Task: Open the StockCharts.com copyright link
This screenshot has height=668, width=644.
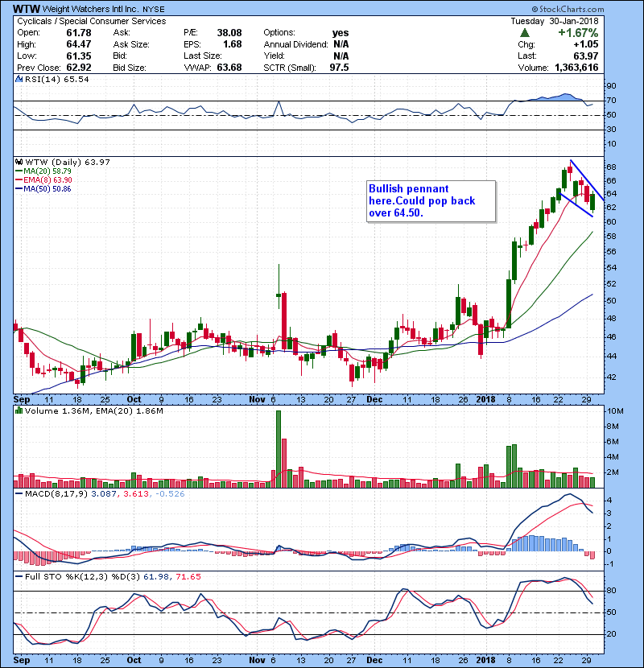Action: tap(568, 9)
